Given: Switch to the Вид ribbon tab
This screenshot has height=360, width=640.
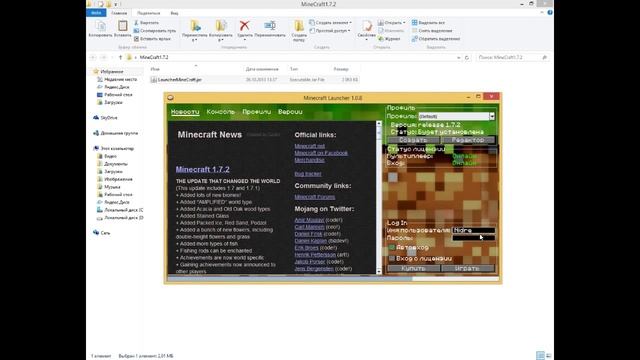Looking at the screenshot, I should 174,13.
